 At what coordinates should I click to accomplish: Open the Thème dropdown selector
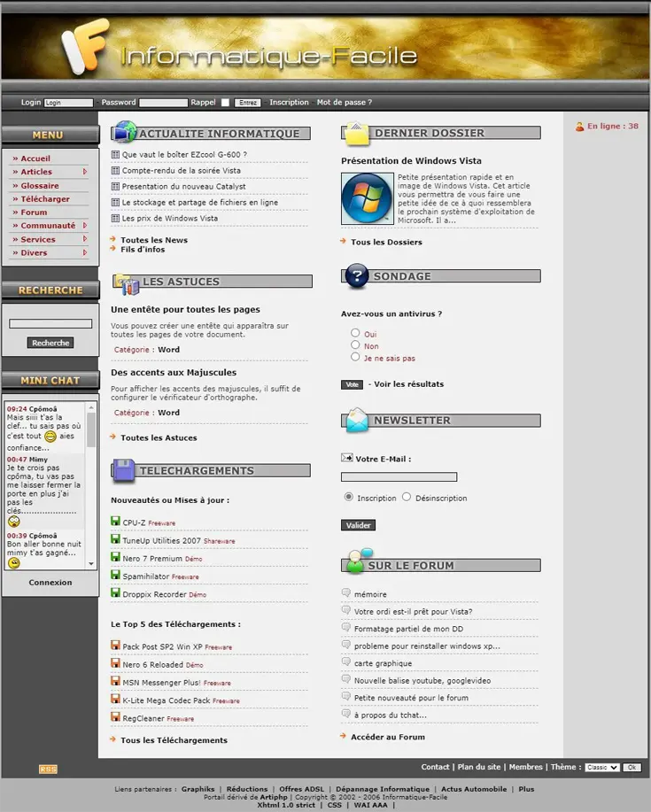pos(601,768)
